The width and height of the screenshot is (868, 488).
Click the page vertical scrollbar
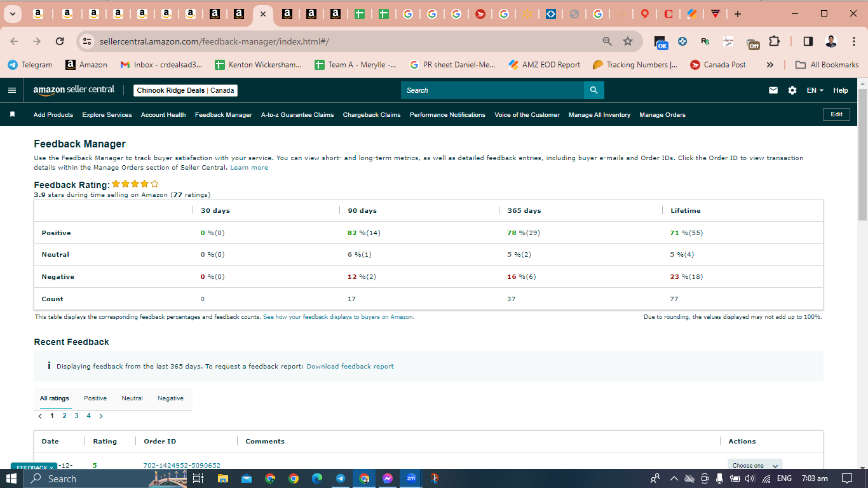(862, 156)
